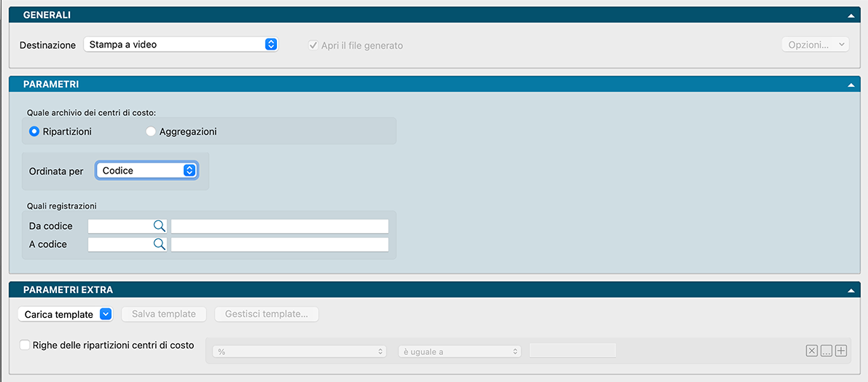The width and height of the screenshot is (868, 382).
Task: Click the search magnifier beside A codice
Action: (159, 244)
